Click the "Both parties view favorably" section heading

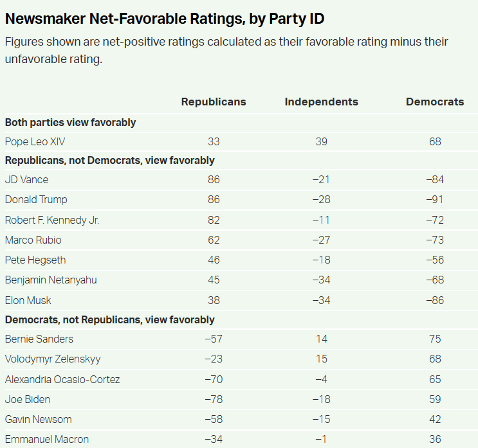(70, 122)
